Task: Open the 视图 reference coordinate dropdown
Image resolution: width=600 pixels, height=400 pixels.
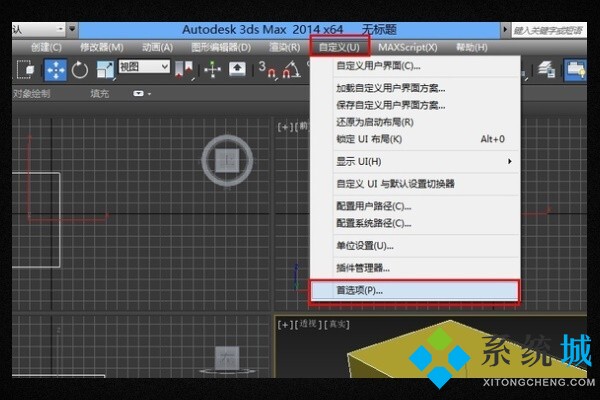Action: [144, 67]
